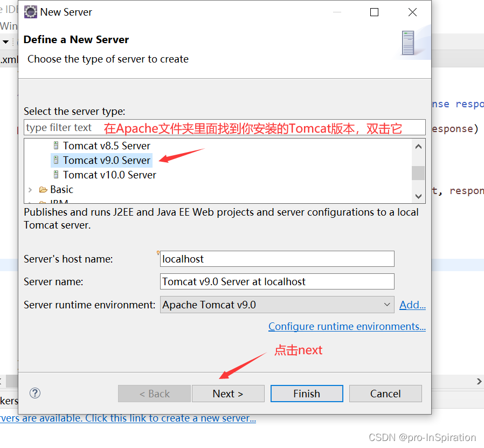Click the Cancel button
484x448 pixels.
click(x=385, y=394)
